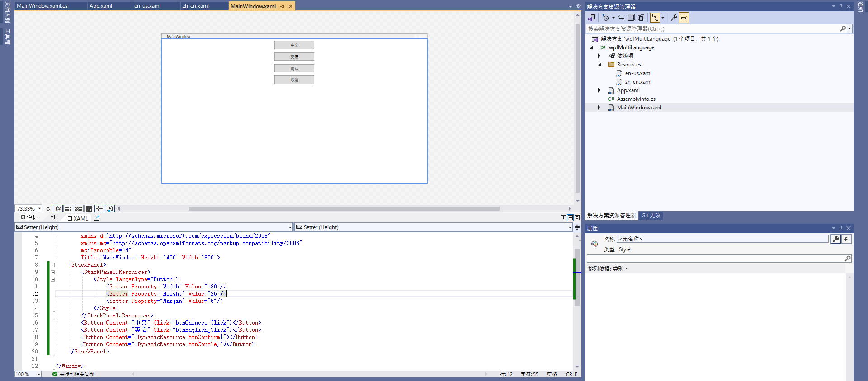Open the Git 更改 tab
Viewport: 868px width, 381px height.
[651, 216]
